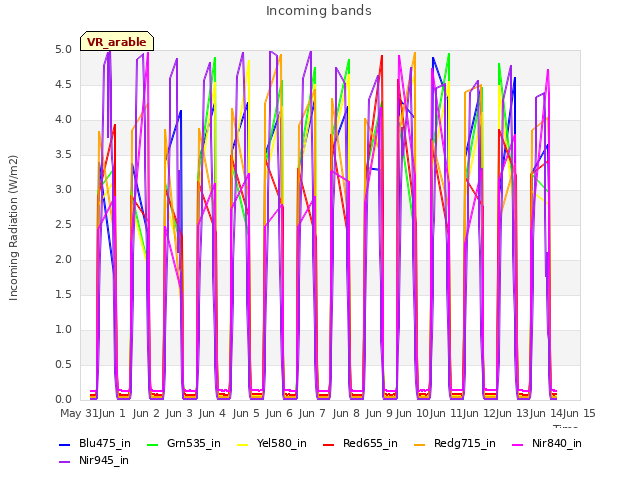This screenshot has height=480, width=640.
Task: Click the Jun 1 x-axis date label
Action: tap(112, 413)
